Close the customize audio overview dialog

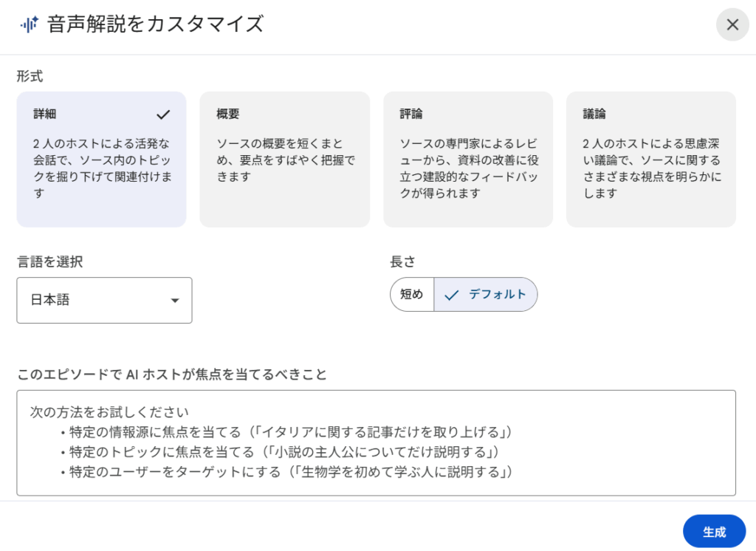click(x=732, y=24)
